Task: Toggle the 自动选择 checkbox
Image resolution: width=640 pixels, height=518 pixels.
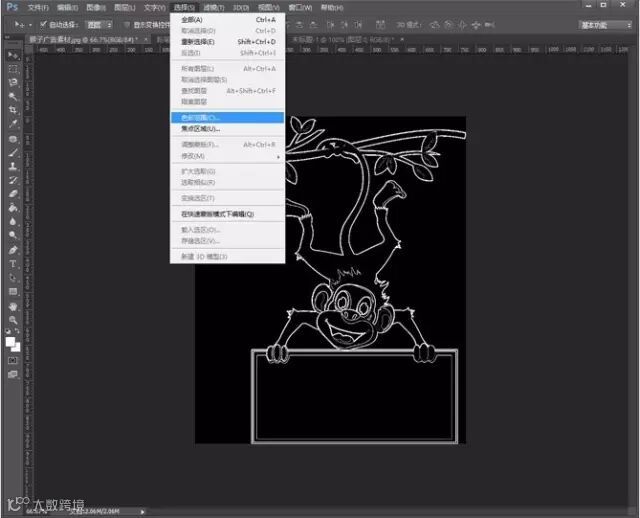Action: click(43, 24)
